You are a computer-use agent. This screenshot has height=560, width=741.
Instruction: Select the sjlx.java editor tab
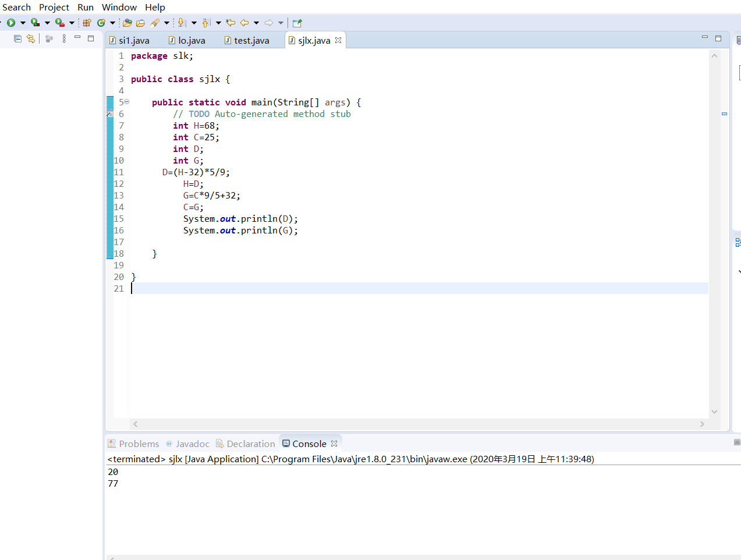(314, 40)
